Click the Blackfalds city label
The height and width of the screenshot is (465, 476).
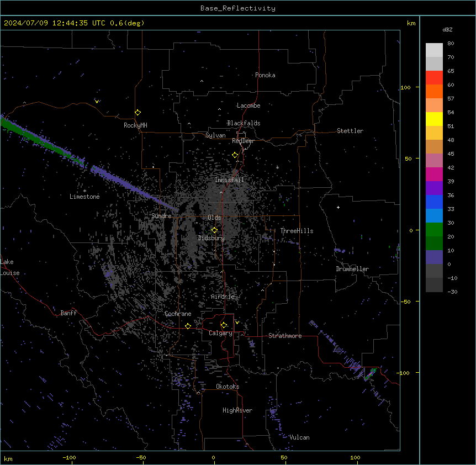pyautogui.click(x=244, y=123)
